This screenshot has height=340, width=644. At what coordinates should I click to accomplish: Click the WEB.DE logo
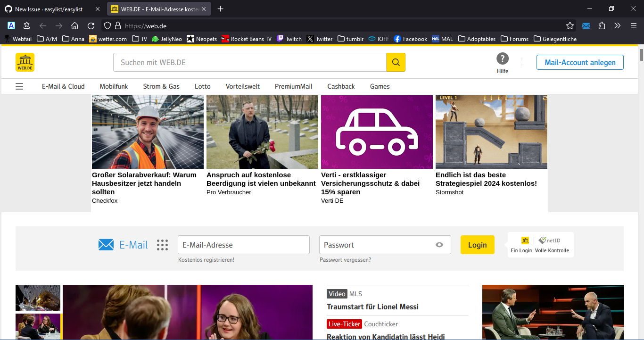(x=25, y=62)
